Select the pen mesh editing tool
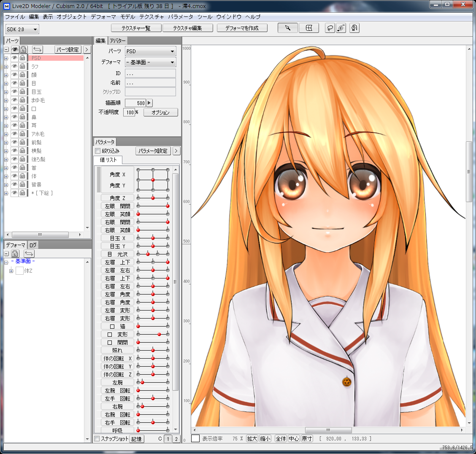The height and width of the screenshot is (454, 476). pos(354,28)
